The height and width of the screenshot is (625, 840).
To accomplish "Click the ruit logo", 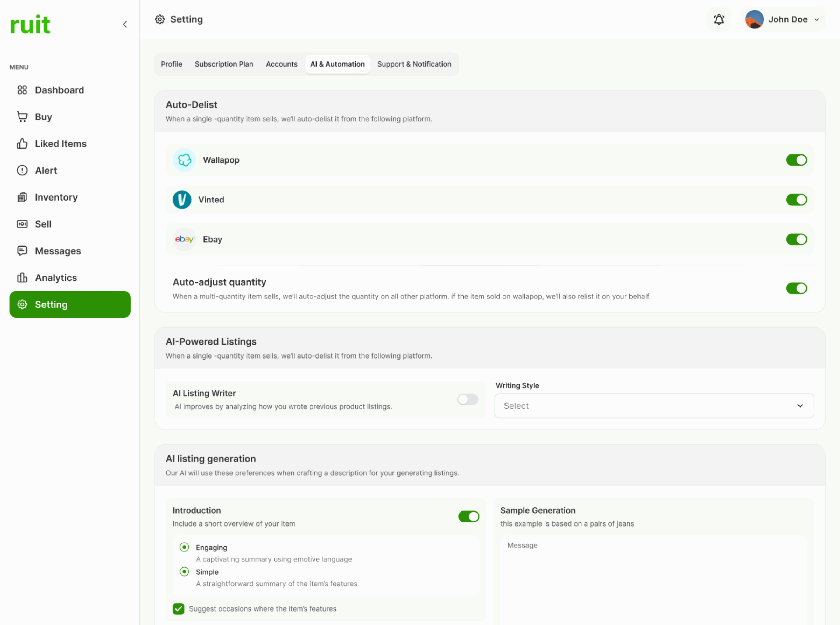I will tap(30, 25).
